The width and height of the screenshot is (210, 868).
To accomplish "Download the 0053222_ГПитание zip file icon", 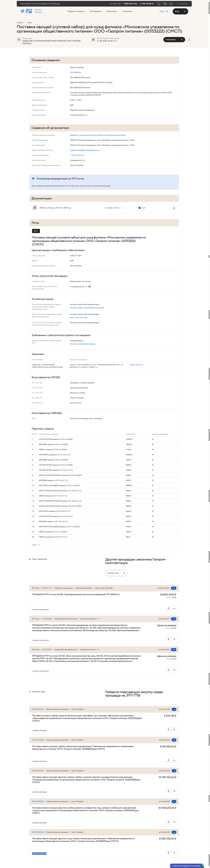I will [174, 208].
